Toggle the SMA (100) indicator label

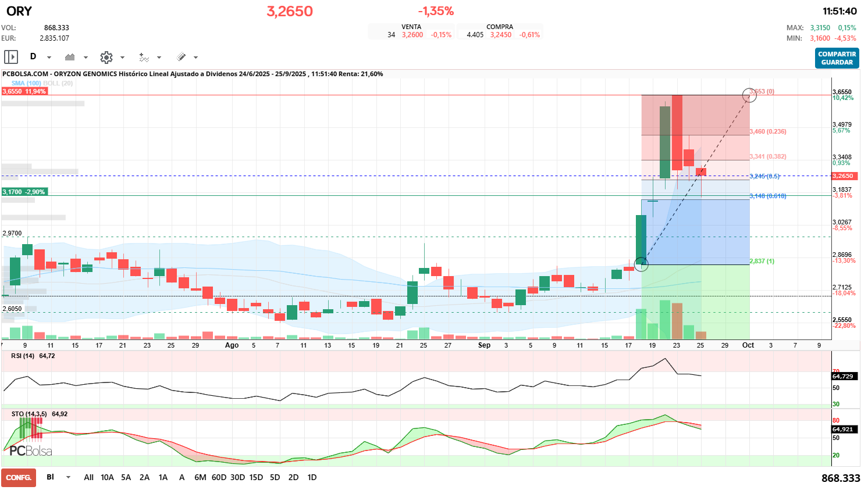pos(26,83)
